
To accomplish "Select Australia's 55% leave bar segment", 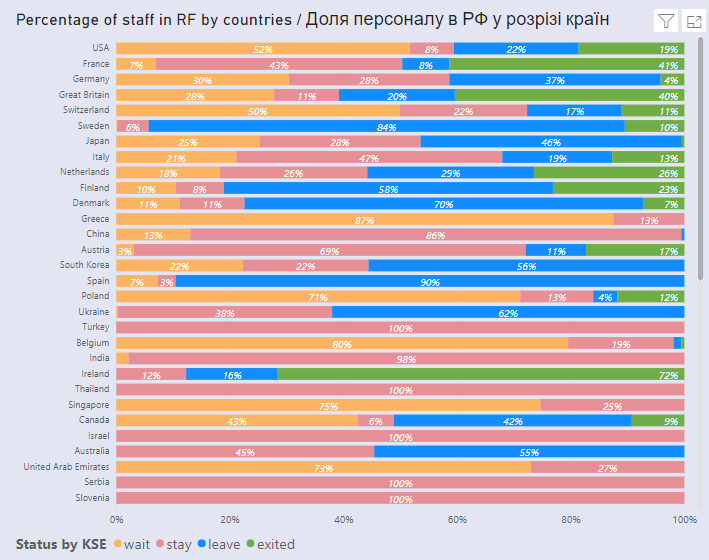I will pos(529,451).
